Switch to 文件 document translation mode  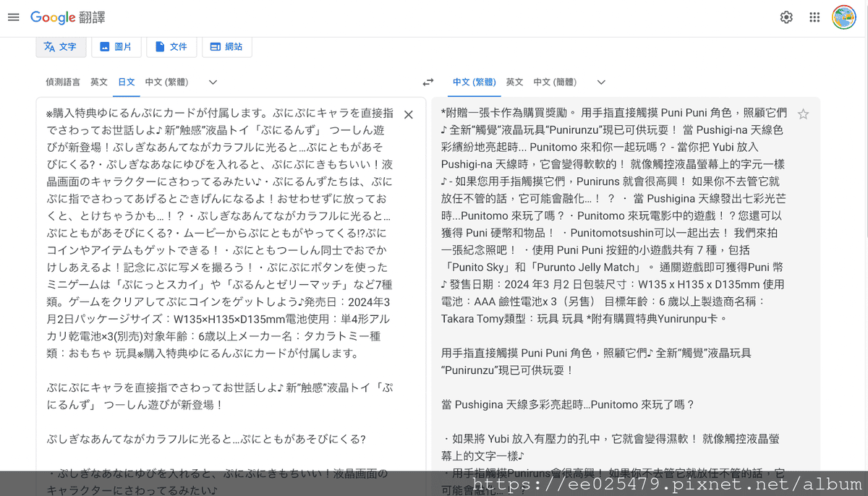pos(171,47)
